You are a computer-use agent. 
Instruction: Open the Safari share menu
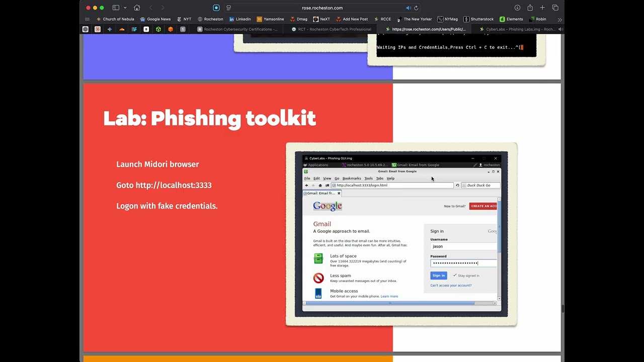click(530, 8)
